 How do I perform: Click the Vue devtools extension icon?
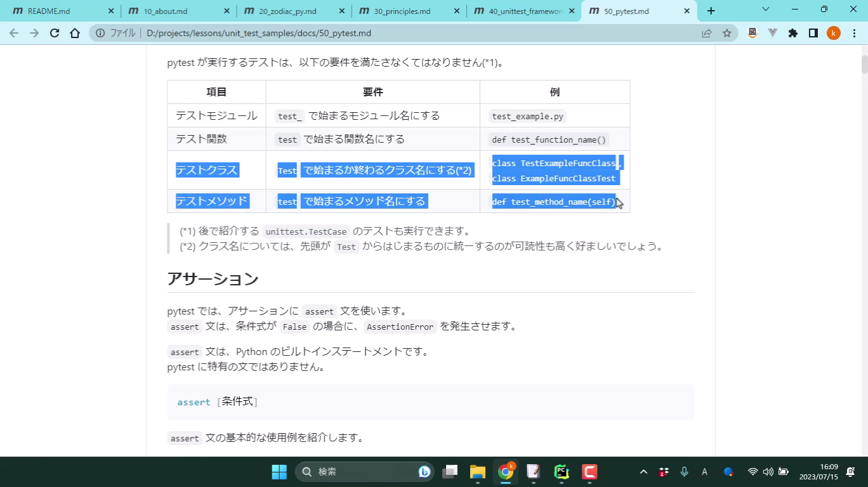[772, 34]
